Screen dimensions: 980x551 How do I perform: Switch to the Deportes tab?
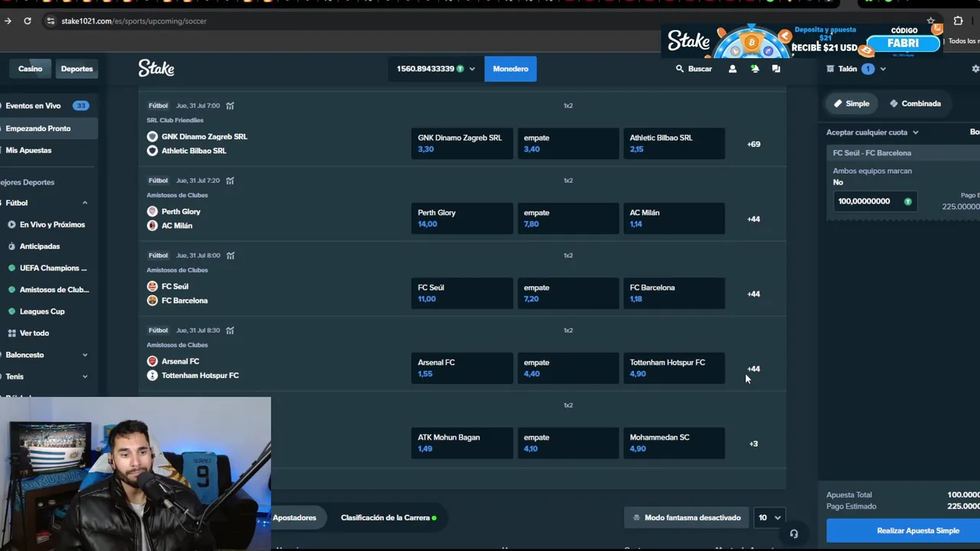coord(77,69)
